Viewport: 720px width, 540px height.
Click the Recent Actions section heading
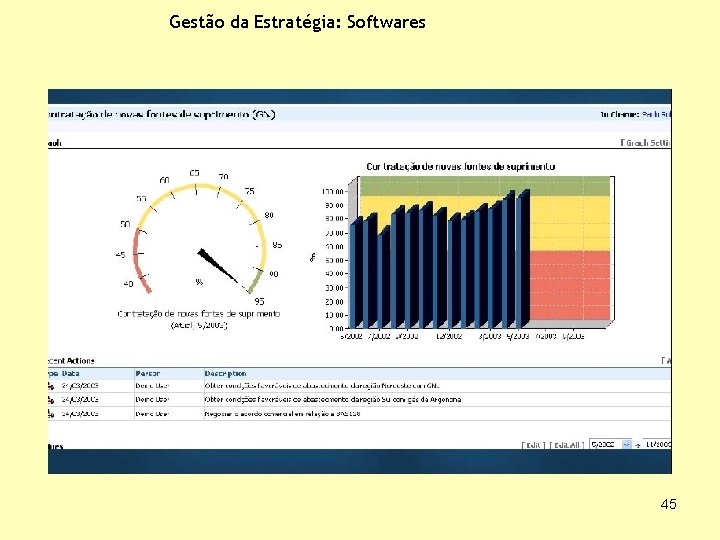coord(71,360)
